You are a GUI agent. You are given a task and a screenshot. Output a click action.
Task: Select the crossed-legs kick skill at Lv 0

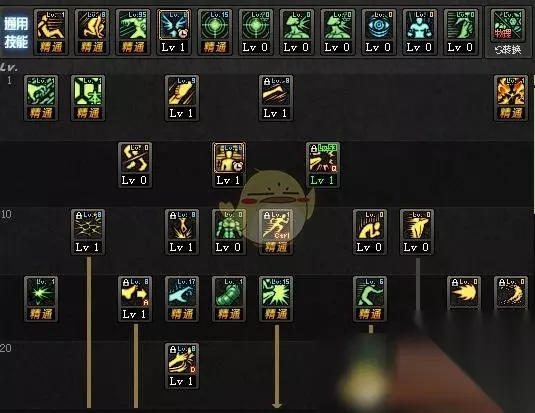pyautogui.click(x=135, y=165)
